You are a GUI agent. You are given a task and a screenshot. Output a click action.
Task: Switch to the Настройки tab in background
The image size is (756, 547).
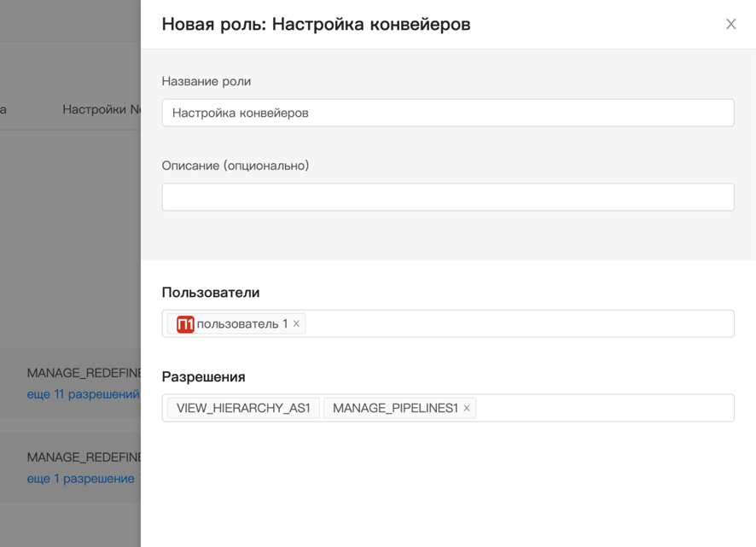[x=101, y=109]
